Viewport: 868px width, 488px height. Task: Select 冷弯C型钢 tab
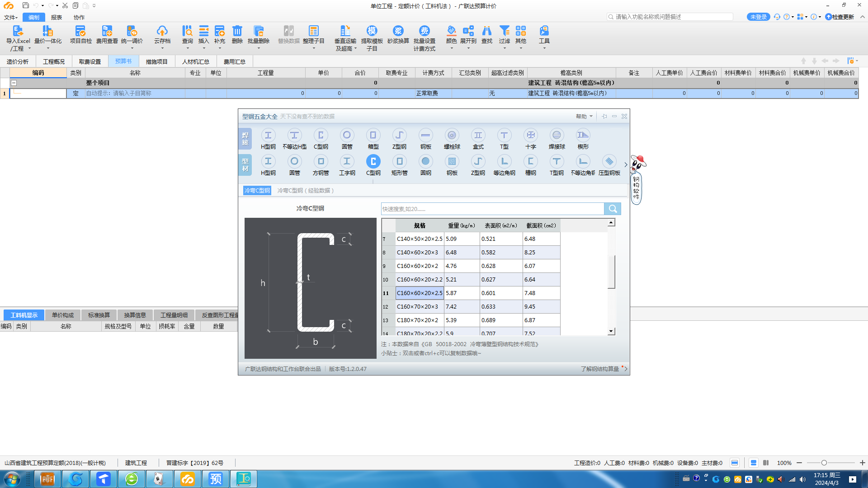click(257, 191)
